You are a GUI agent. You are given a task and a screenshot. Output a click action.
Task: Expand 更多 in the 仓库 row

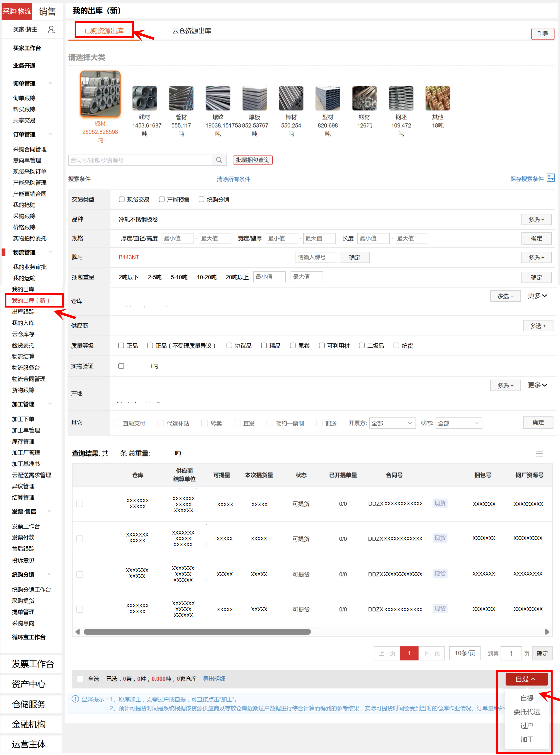(x=537, y=296)
